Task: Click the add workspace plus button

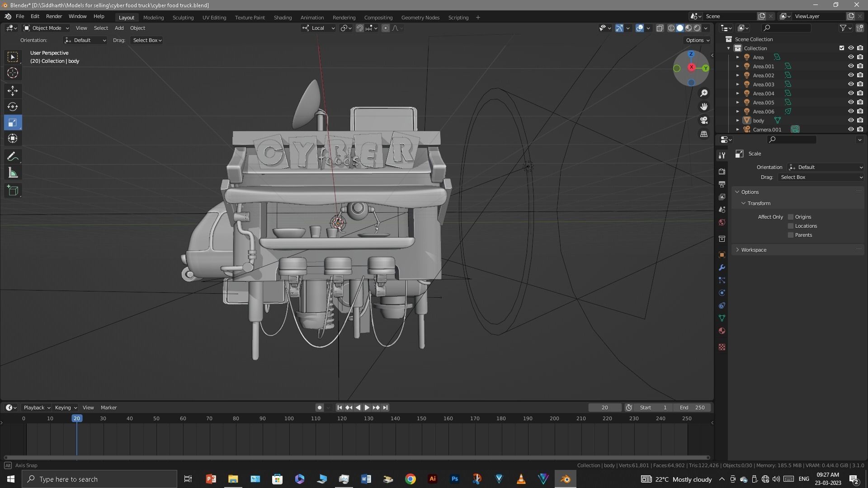Action: point(478,18)
